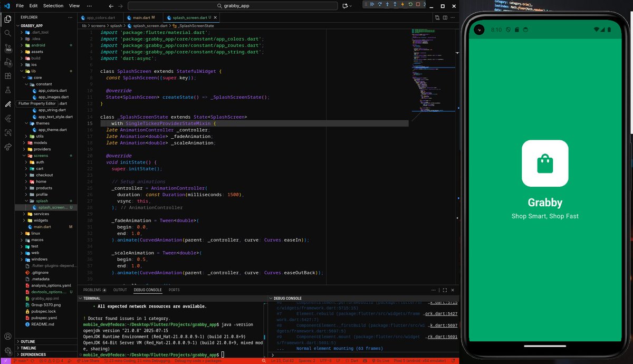
Task: Switch to the OUTPUT panel tab
Action: tap(120, 290)
